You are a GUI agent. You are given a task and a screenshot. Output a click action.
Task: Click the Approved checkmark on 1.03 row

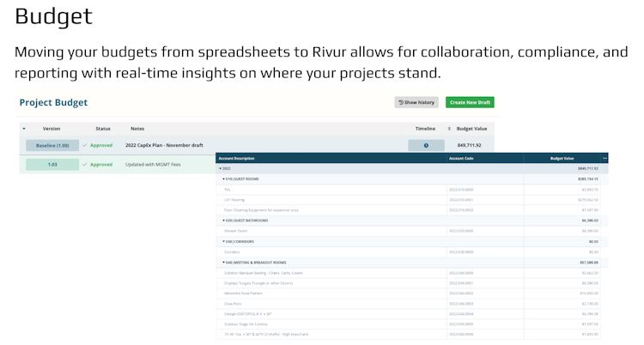click(86, 164)
